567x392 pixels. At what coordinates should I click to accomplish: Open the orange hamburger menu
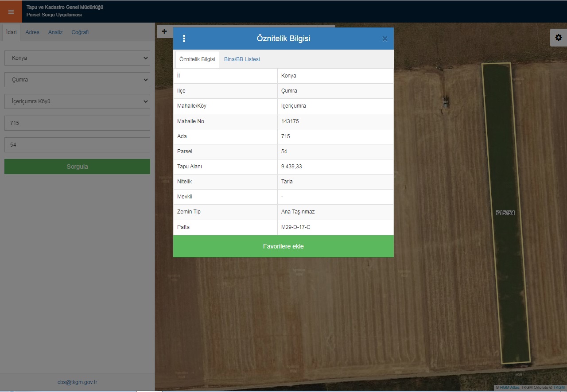coord(11,12)
